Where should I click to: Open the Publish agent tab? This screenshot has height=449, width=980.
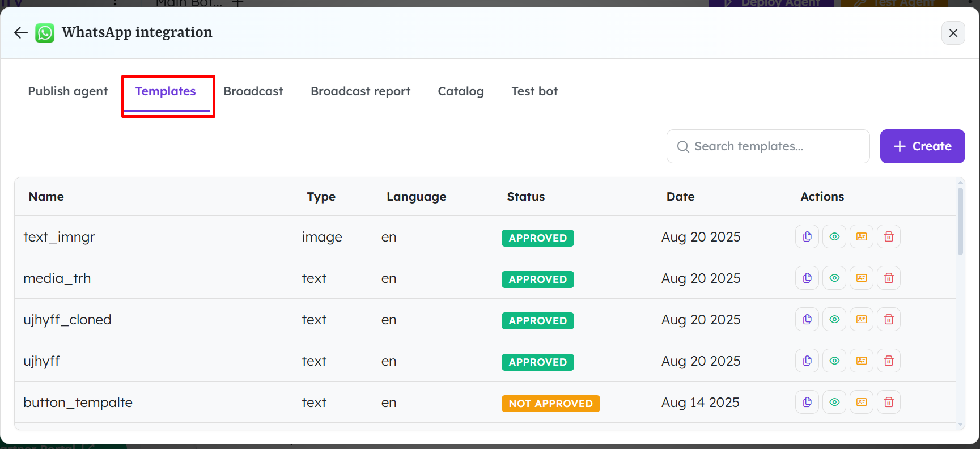(68, 91)
